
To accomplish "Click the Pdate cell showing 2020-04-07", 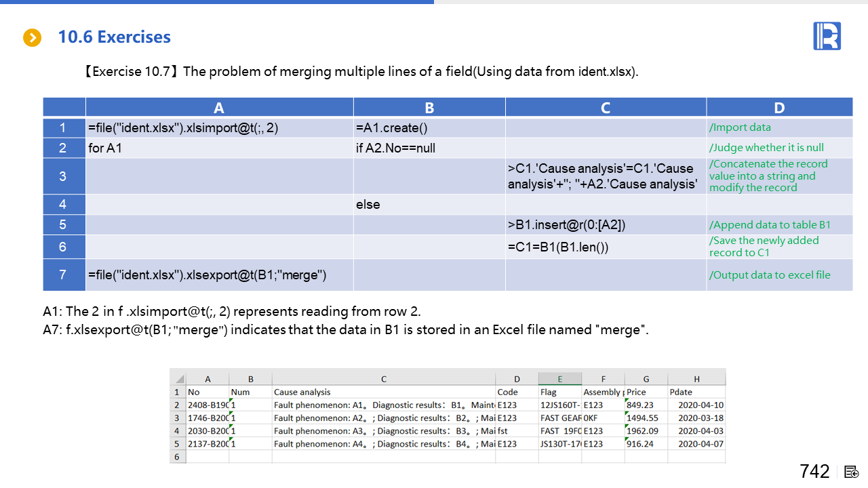I will point(696,444).
